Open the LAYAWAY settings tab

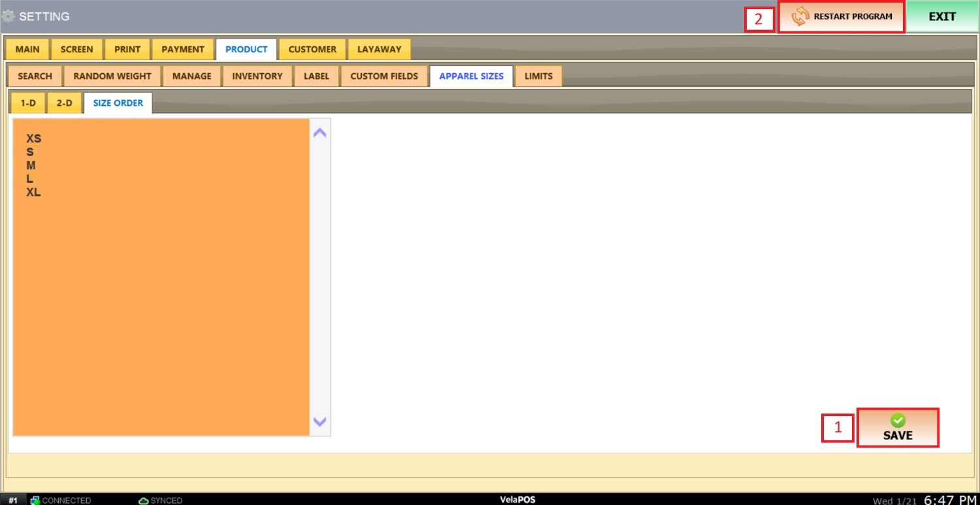click(x=379, y=50)
